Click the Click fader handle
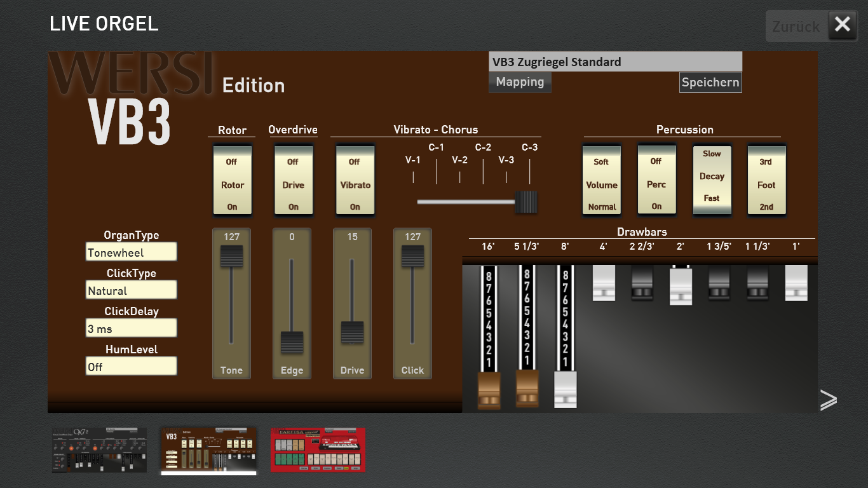The image size is (868, 488). pos(413,257)
